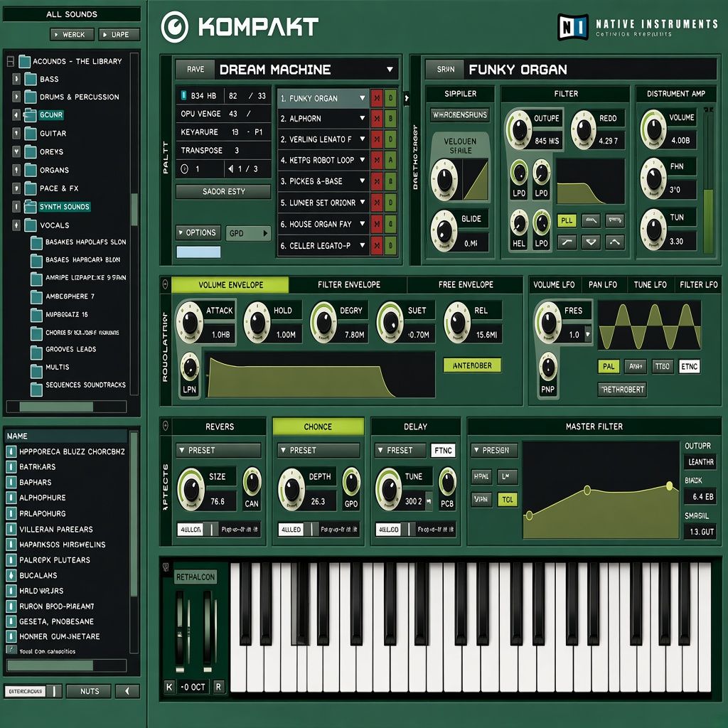
Task: Click the UAPE button
Action: tap(119, 34)
